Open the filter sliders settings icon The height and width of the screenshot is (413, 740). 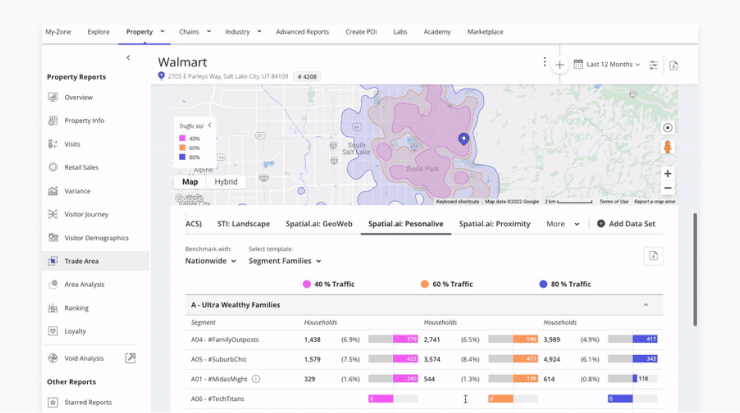coord(653,65)
